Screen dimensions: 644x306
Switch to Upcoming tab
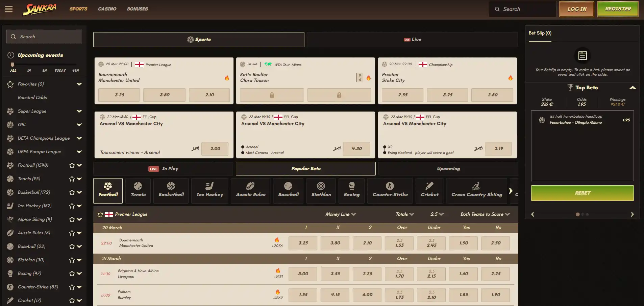(448, 169)
